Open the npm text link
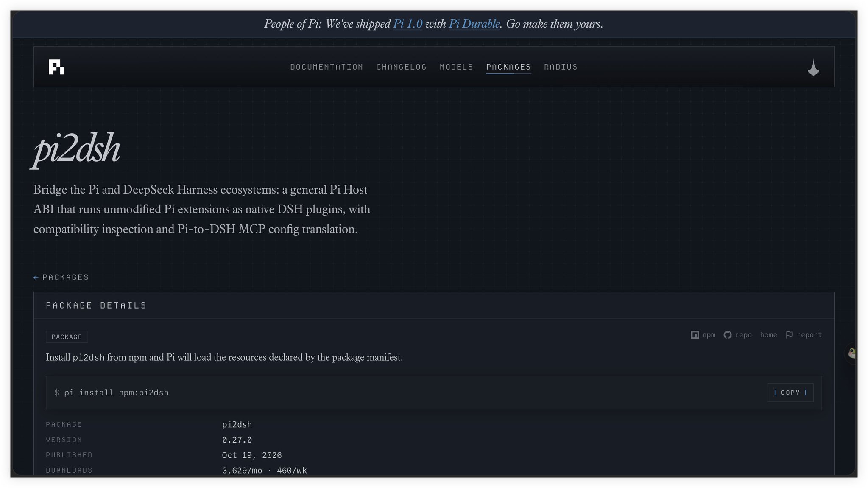The height and width of the screenshot is (488, 868). (709, 335)
